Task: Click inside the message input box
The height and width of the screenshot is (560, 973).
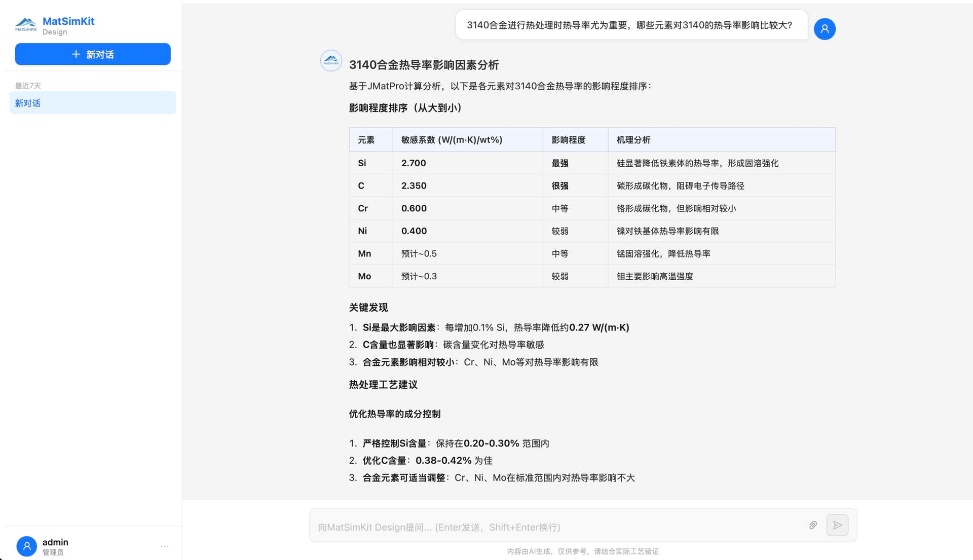Action: [x=557, y=527]
